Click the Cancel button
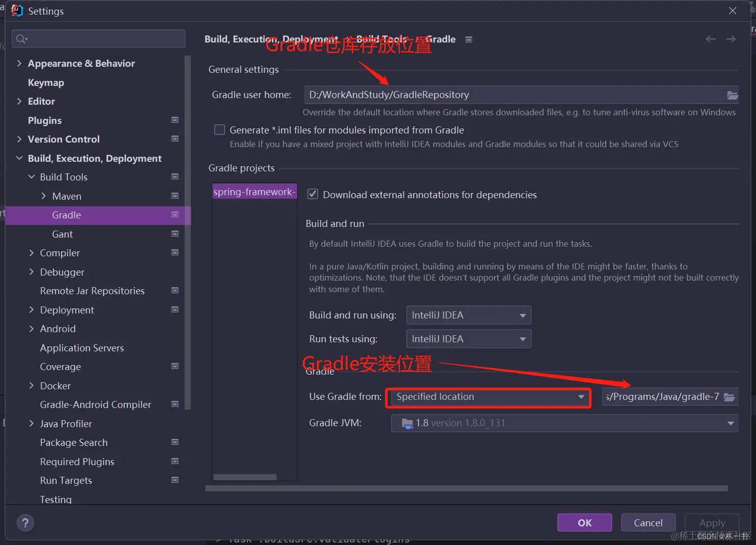Screen dimensions: 756x545 click(x=648, y=523)
